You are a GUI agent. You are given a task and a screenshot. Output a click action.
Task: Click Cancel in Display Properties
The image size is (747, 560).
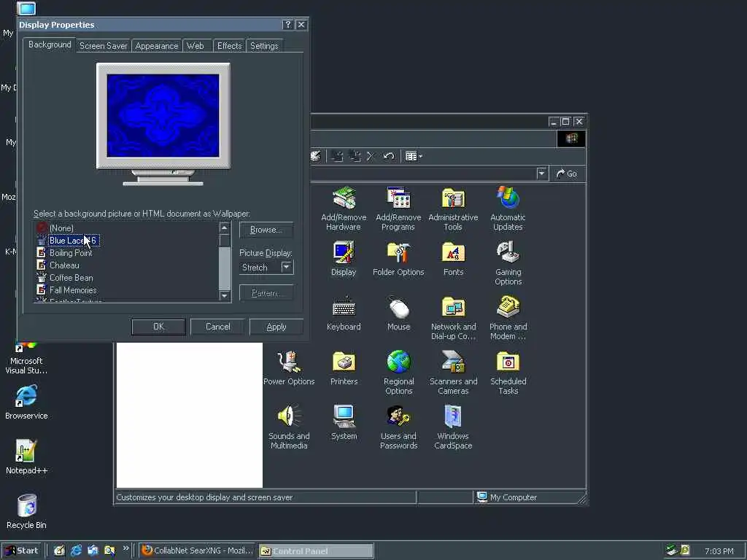coord(217,327)
